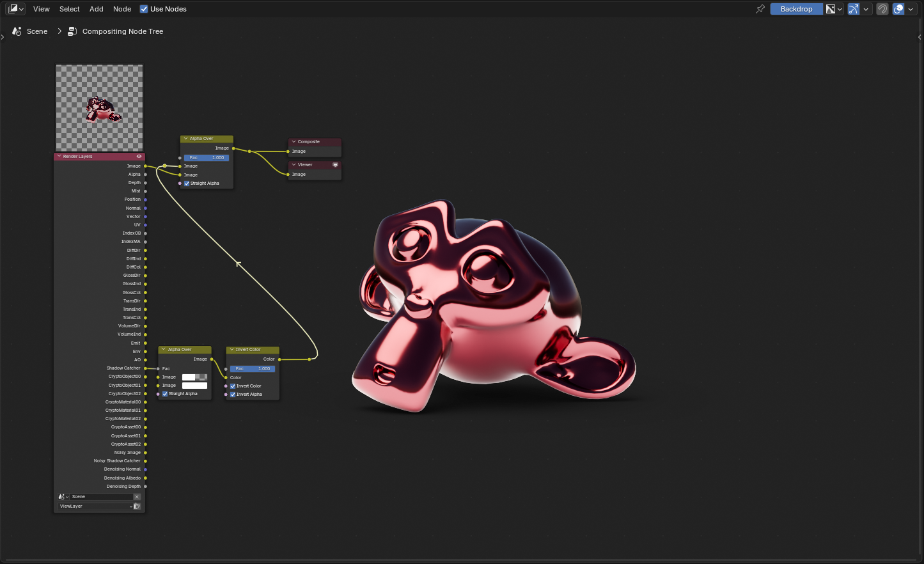
Task: Expand the left toolbar with the arrow
Action: coord(3,37)
